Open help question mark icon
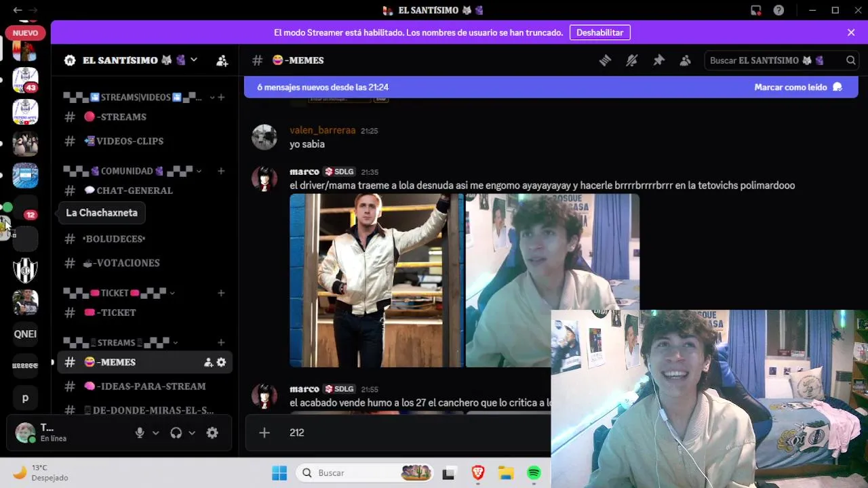This screenshot has height=488, width=868. [779, 10]
